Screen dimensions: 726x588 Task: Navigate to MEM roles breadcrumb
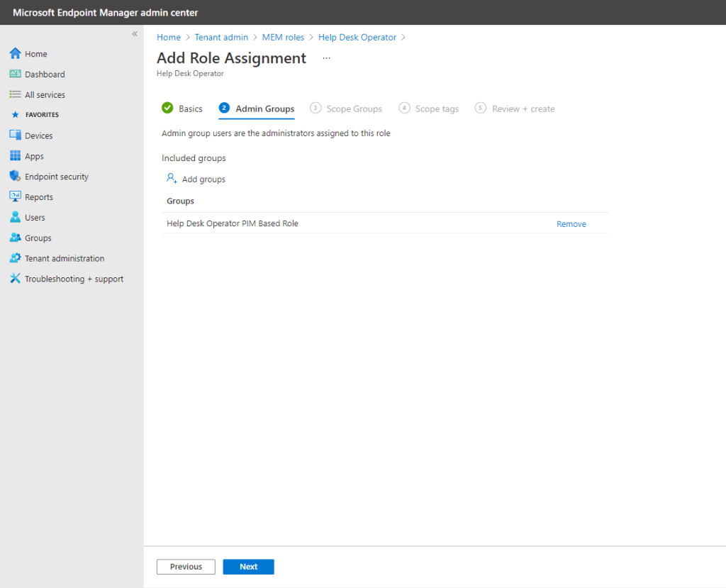pos(283,38)
